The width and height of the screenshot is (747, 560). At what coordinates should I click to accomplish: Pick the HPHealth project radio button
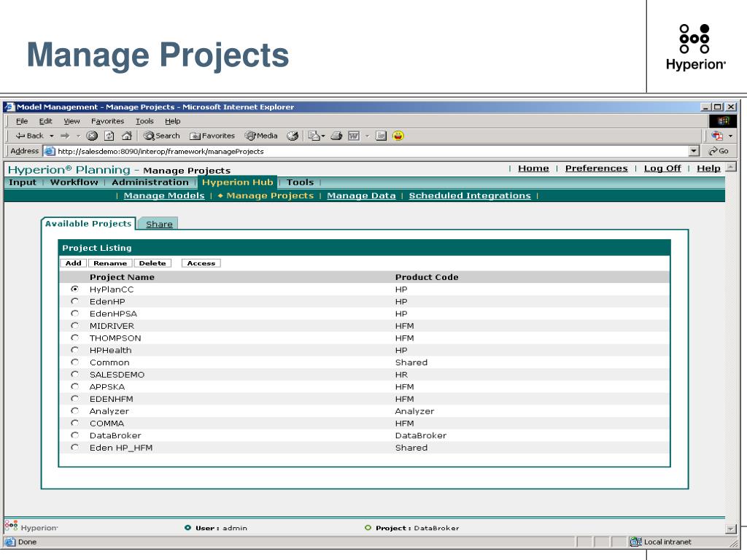[x=75, y=350]
